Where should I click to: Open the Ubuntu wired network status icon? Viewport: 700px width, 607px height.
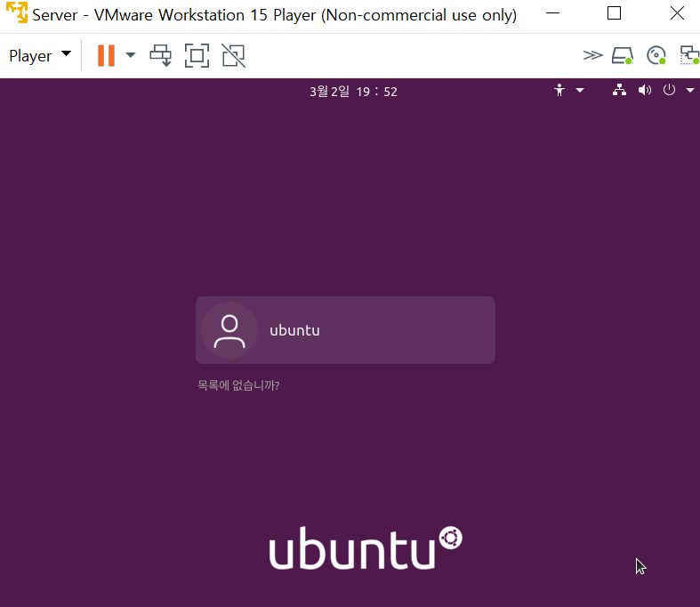619,90
